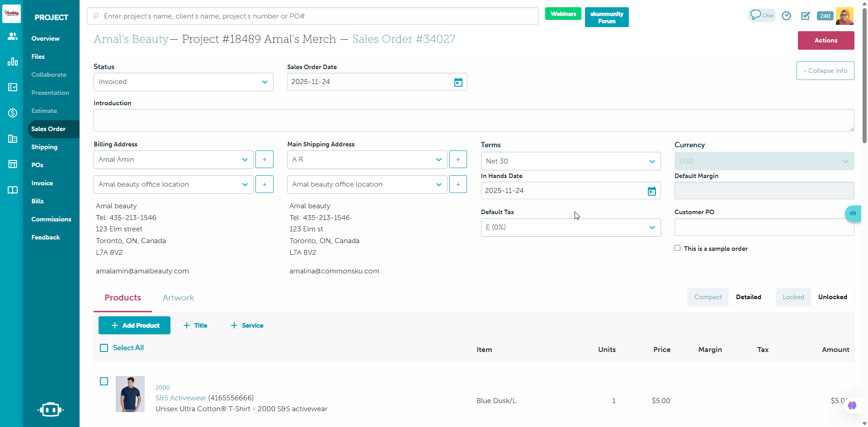Screen dimensions: 868x427
Task: Open In Hands Date calendar icon
Action: click(x=651, y=191)
